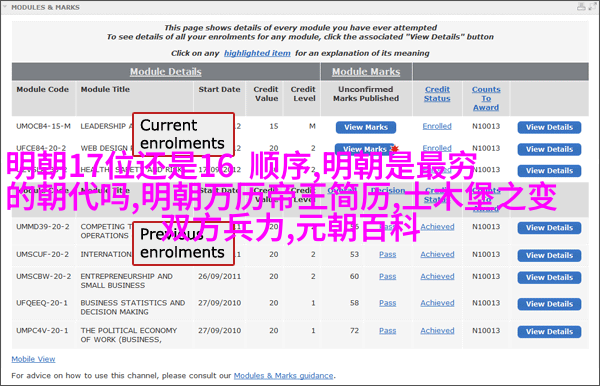Open Modules & Marks guidance link
The width and height of the screenshot is (600, 386).
click(x=284, y=376)
